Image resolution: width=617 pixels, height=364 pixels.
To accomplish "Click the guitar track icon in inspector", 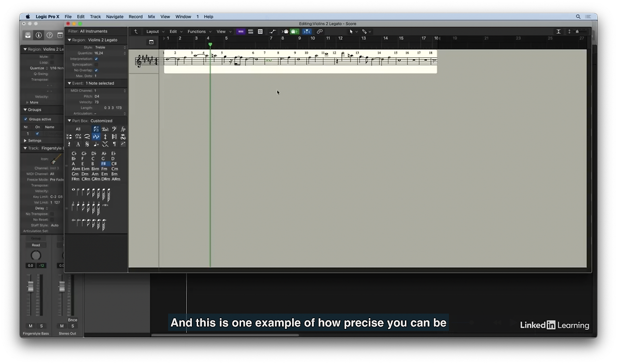I will [x=56, y=158].
